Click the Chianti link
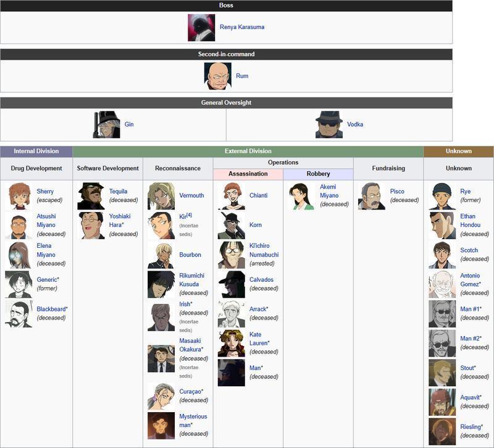This screenshot has width=494, height=448. (258, 195)
